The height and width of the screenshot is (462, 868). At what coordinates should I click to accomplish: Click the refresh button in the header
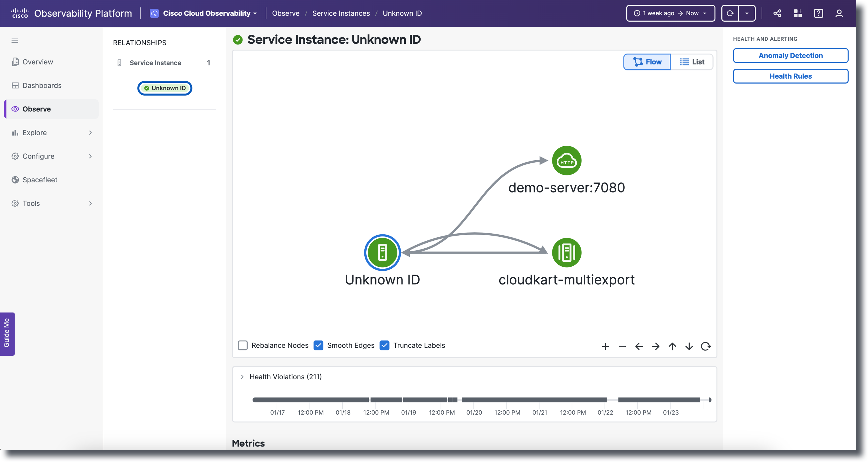tap(730, 13)
